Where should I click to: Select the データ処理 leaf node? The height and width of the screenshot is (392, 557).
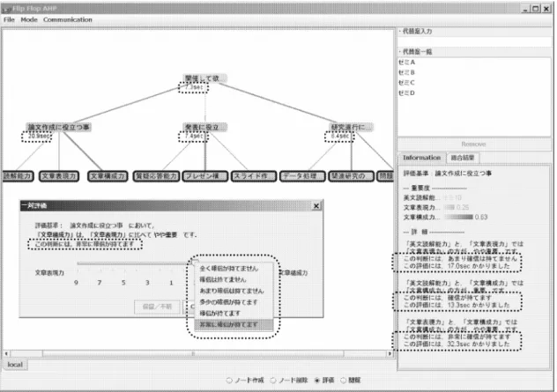pyautogui.click(x=302, y=176)
